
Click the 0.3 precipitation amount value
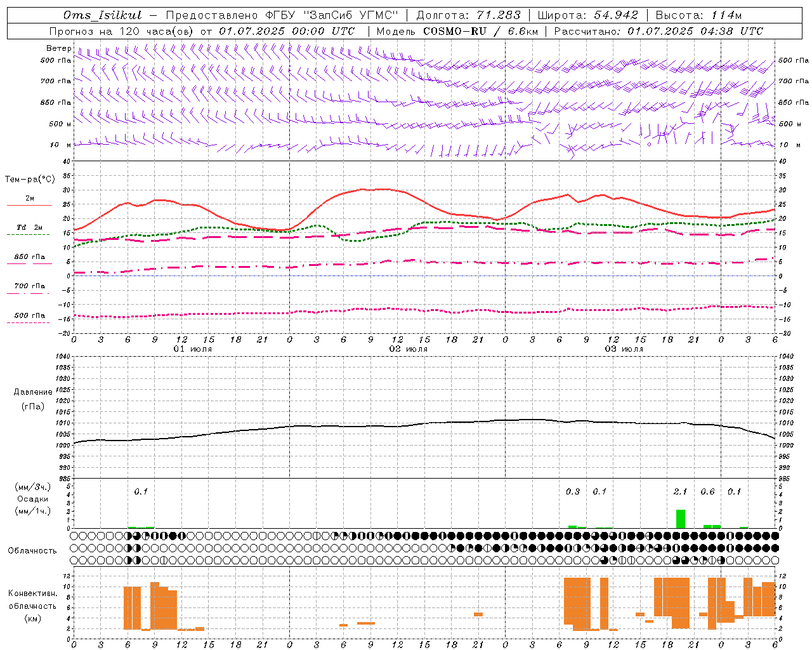(573, 492)
